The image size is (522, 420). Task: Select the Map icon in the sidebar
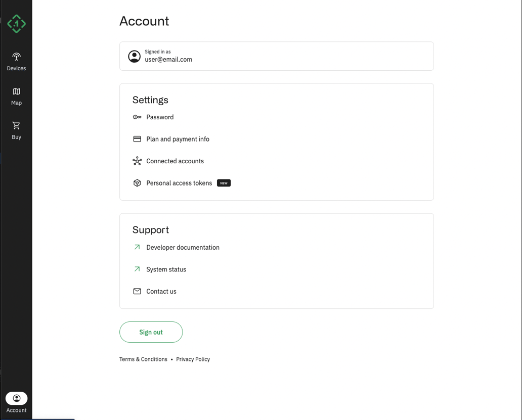16,91
